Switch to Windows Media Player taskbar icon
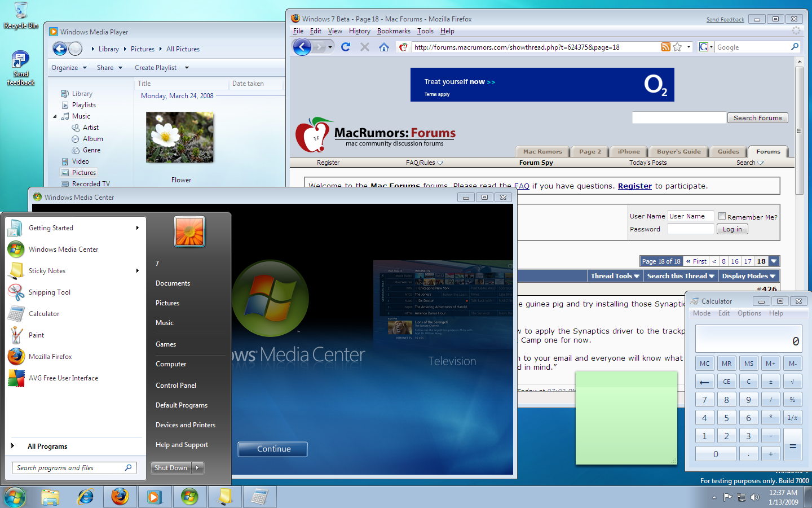Viewport: 812px width, 508px height. tap(154, 497)
